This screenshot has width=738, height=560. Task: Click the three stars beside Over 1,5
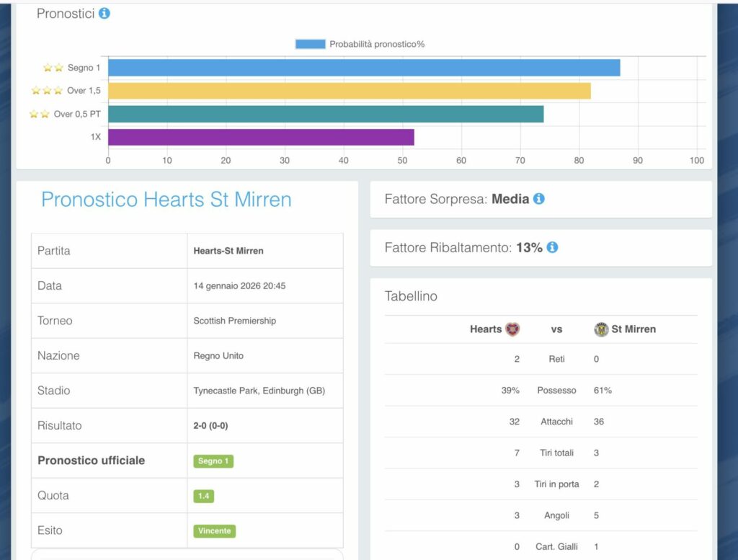pyautogui.click(x=48, y=91)
